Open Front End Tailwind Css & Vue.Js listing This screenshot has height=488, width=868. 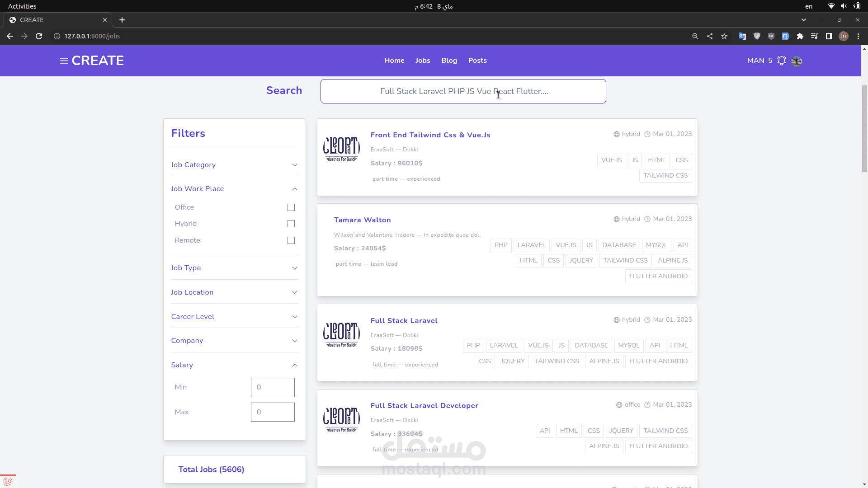pos(430,135)
